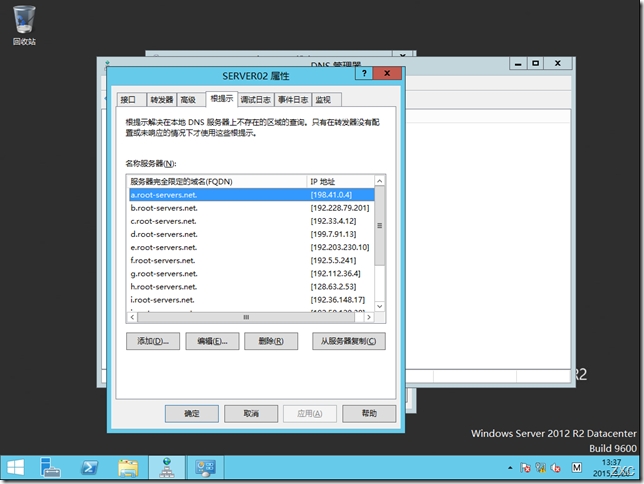Click the horizontal scrollbar thumb
Image resolution: width=644 pixels, height=484 pixels.
[246, 317]
